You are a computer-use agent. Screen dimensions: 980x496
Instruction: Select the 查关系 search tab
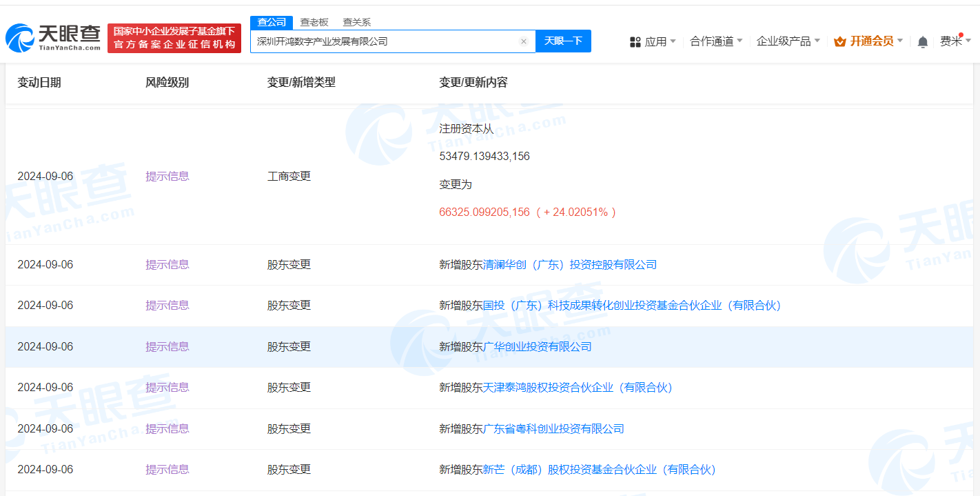pyautogui.click(x=356, y=22)
